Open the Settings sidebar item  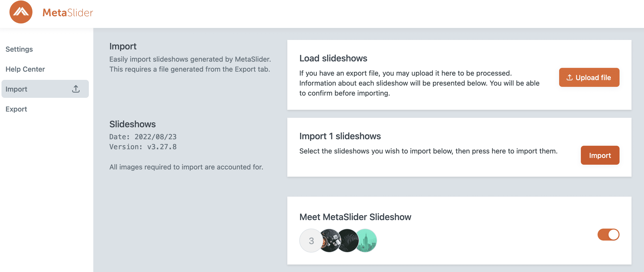(x=19, y=49)
